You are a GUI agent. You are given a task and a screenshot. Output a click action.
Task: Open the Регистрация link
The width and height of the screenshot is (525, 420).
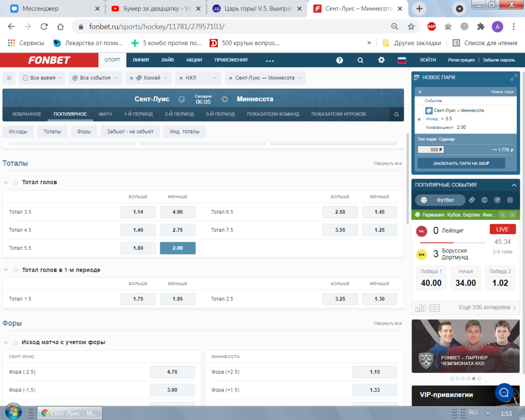461,60
